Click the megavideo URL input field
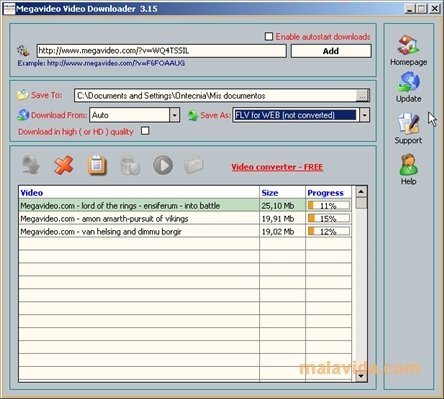Screen dimensions: 444x399 click(x=161, y=51)
